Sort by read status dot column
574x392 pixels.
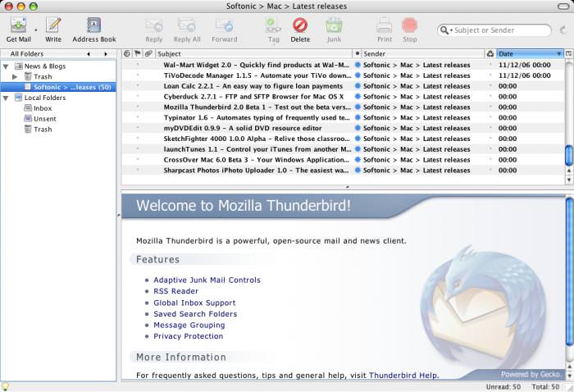coord(357,54)
